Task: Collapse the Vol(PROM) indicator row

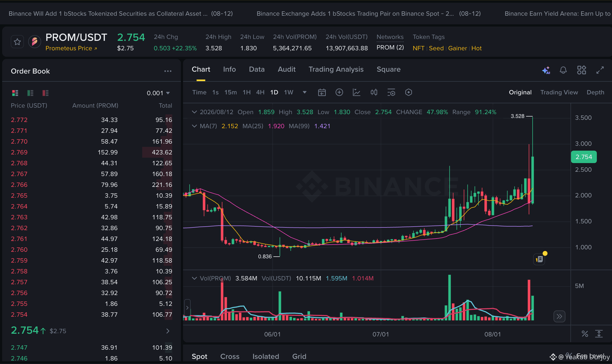Action: tap(194, 278)
